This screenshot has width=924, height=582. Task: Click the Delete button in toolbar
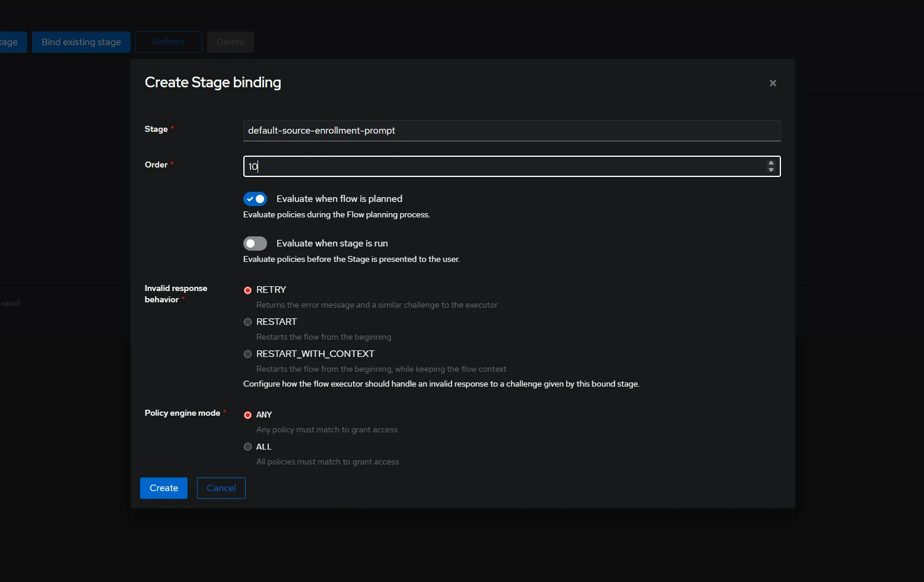coord(230,42)
